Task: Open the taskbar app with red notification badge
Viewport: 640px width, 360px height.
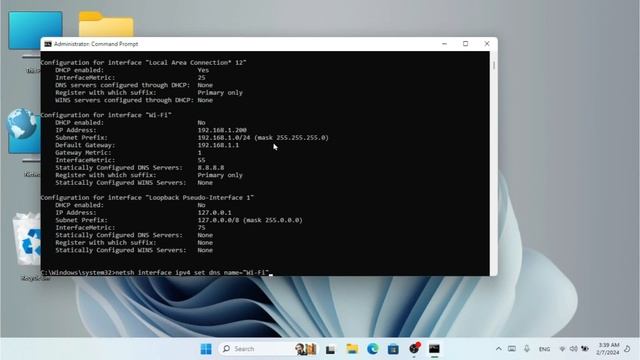Action: [x=414, y=349]
